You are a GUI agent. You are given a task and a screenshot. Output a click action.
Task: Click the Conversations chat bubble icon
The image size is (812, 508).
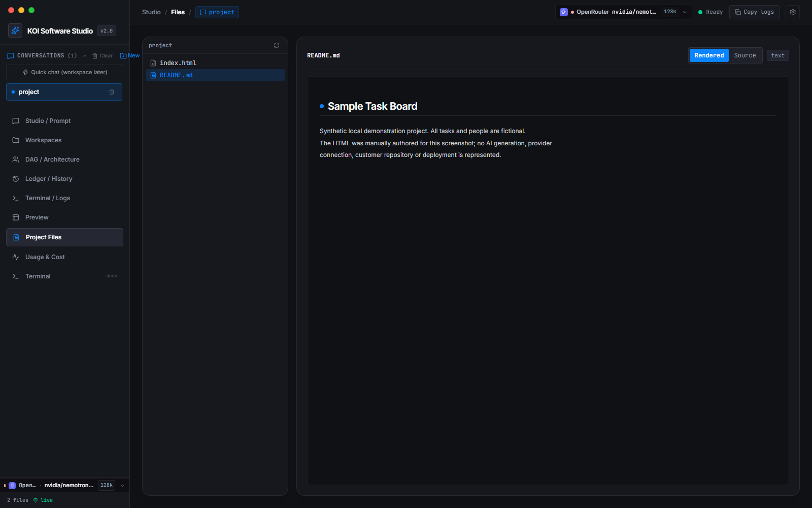click(x=11, y=56)
